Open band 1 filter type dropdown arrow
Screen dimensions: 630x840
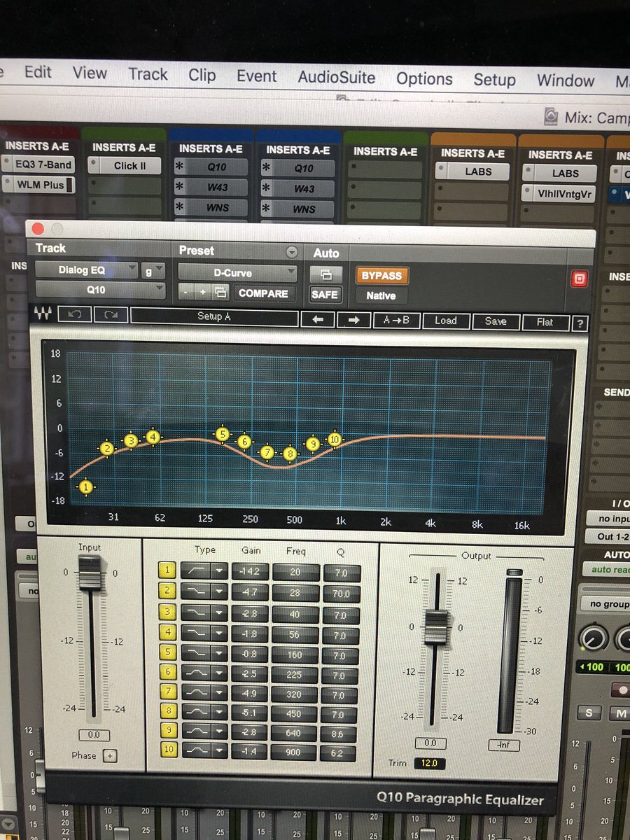[220, 570]
